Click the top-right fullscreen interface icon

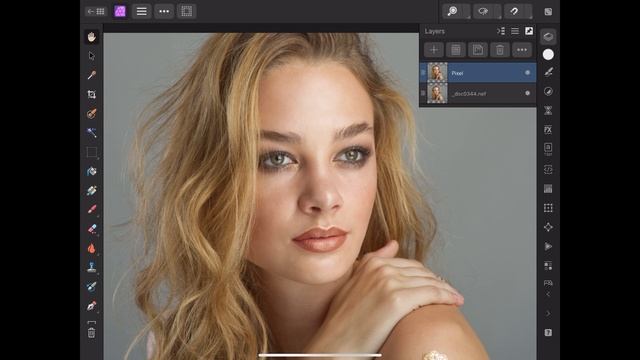(548, 12)
